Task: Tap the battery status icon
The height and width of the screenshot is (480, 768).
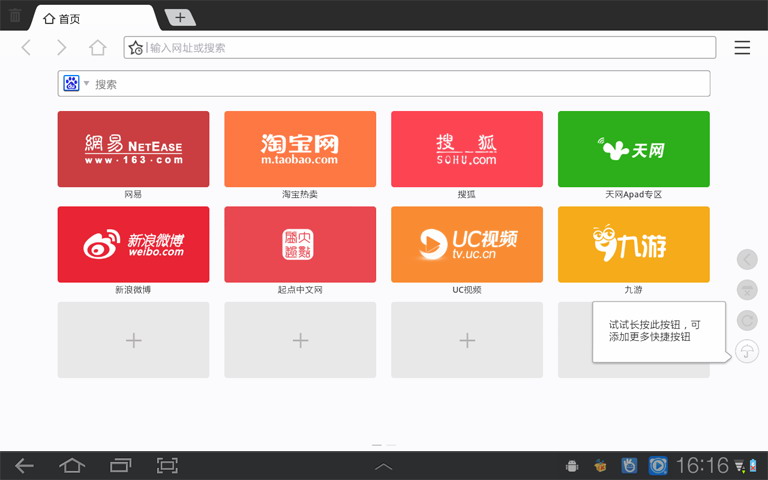Action: (x=753, y=466)
